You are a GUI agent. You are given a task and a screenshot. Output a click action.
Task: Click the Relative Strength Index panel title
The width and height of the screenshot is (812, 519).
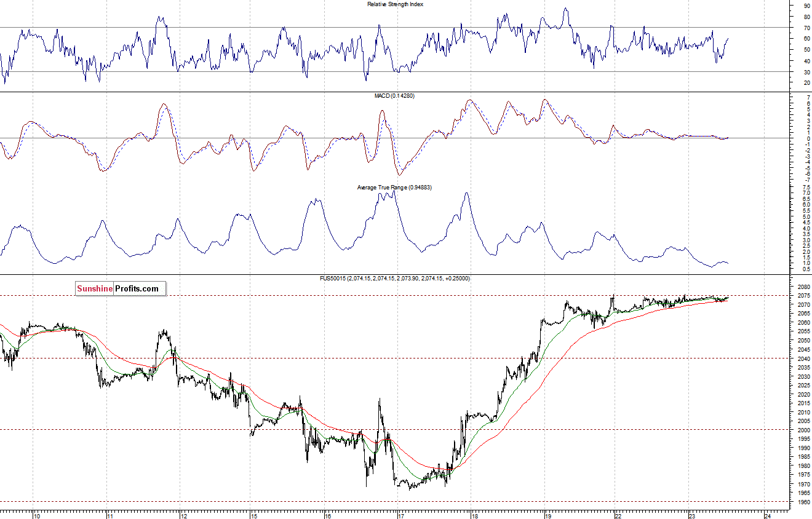pyautogui.click(x=395, y=4)
